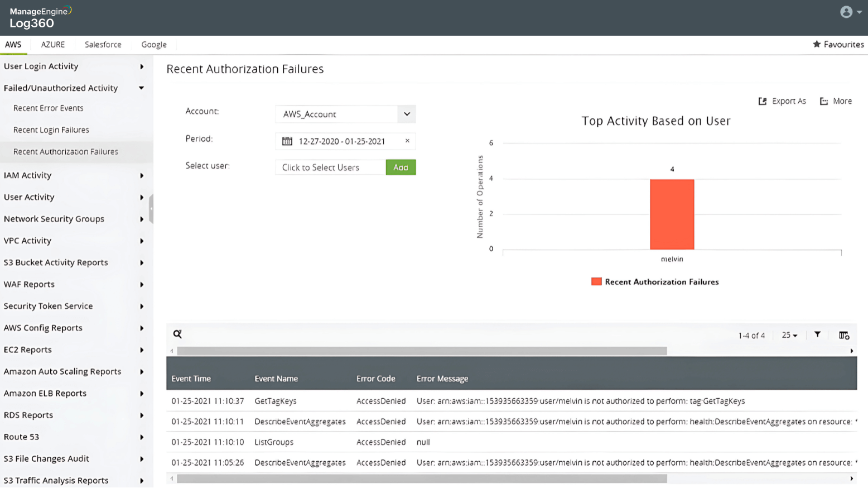Open the Salesforce tab
868x488 pixels.
(x=103, y=44)
